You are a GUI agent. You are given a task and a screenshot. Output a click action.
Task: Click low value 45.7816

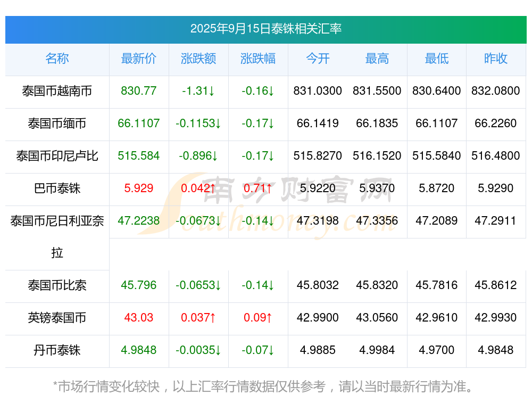coord(437,285)
